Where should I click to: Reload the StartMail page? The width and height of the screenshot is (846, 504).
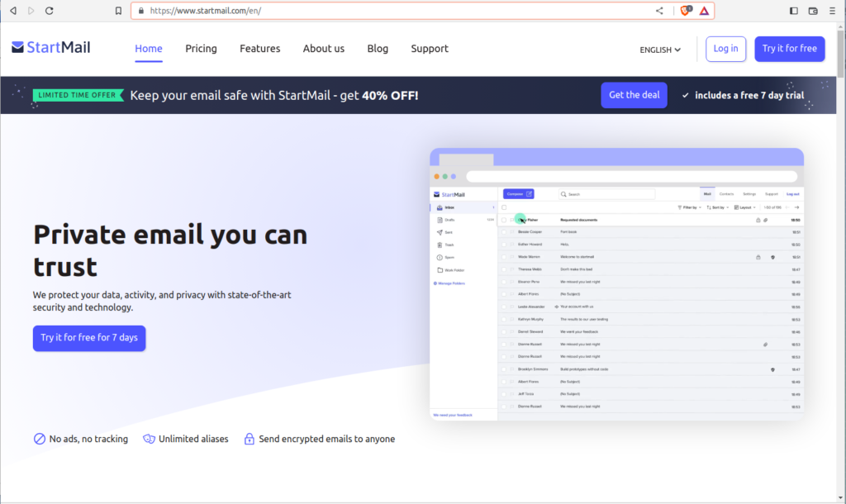point(49,11)
